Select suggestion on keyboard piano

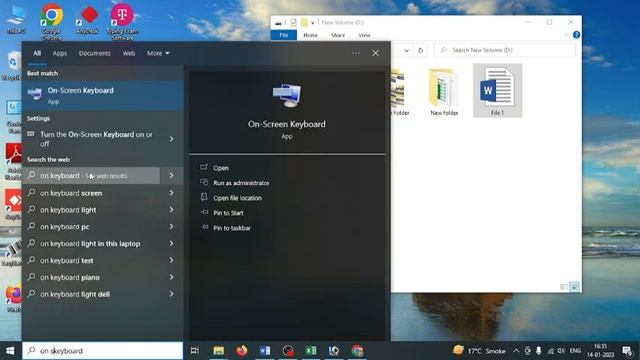[x=70, y=277]
